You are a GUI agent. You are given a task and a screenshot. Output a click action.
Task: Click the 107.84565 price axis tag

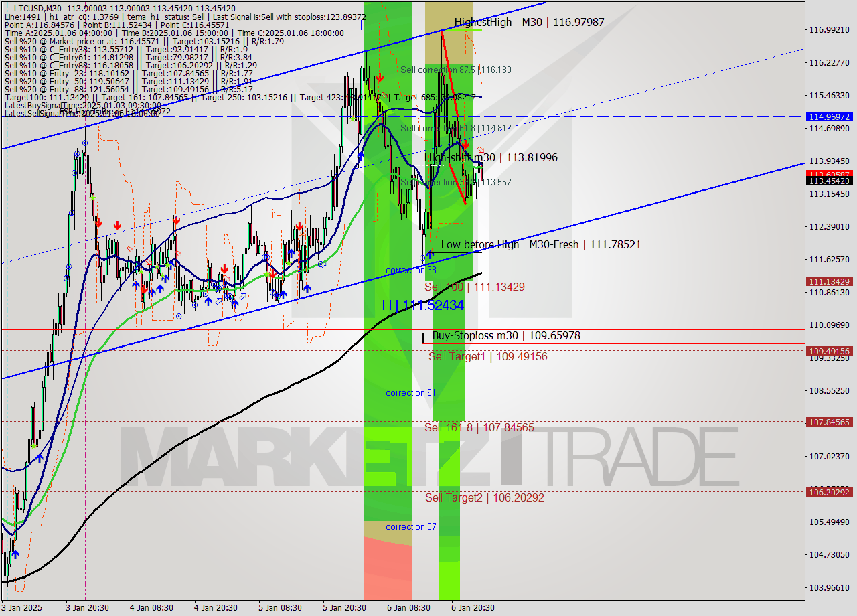point(830,422)
